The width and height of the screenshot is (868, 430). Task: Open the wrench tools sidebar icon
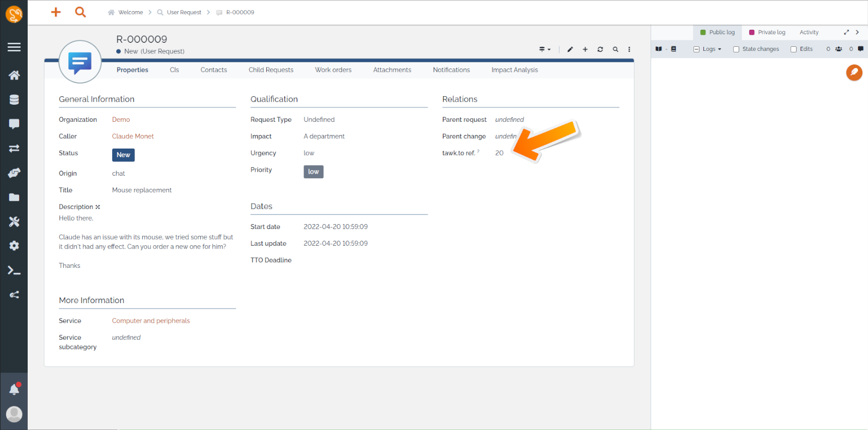coord(14,222)
